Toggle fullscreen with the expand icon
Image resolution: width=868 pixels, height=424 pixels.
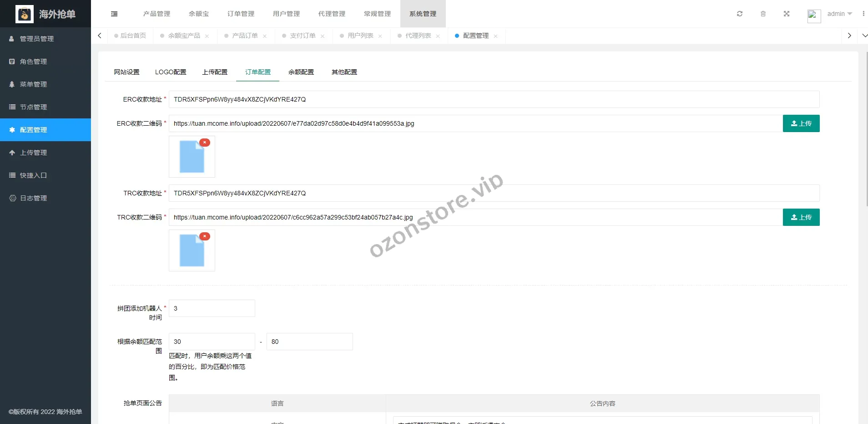point(787,14)
